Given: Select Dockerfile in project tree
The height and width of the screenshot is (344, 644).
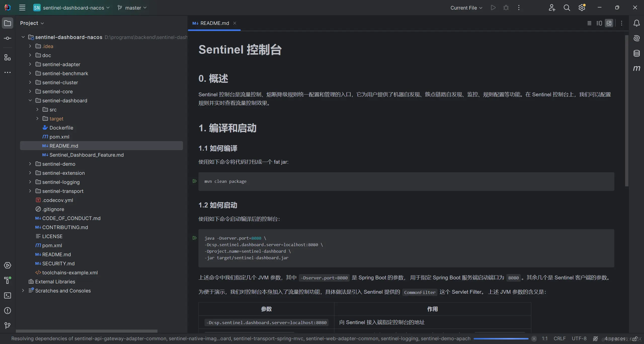Looking at the screenshot, I should coord(61,128).
